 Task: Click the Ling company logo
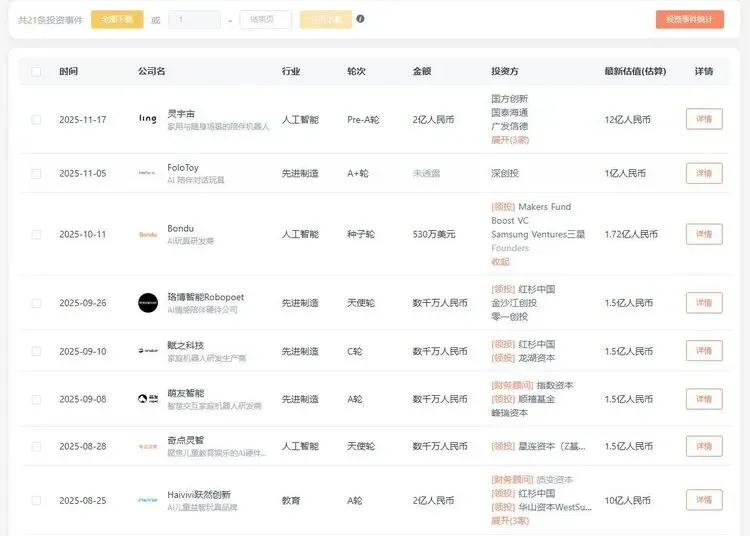[x=148, y=118]
